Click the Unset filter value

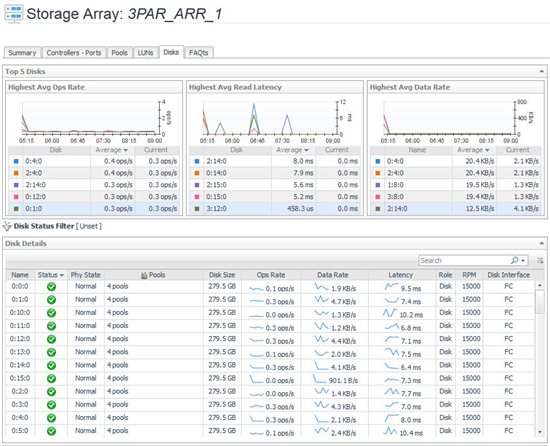click(x=89, y=226)
